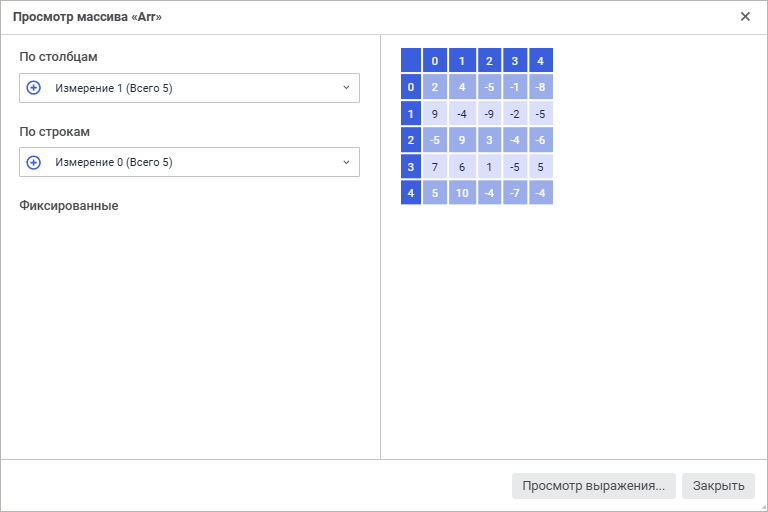768x512 pixels.
Task: Open the Измерение 1 (Всего 5) combo box
Action: (190, 88)
